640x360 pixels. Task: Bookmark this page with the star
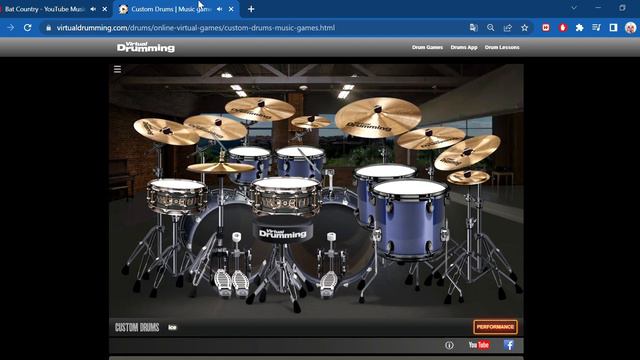(x=524, y=28)
